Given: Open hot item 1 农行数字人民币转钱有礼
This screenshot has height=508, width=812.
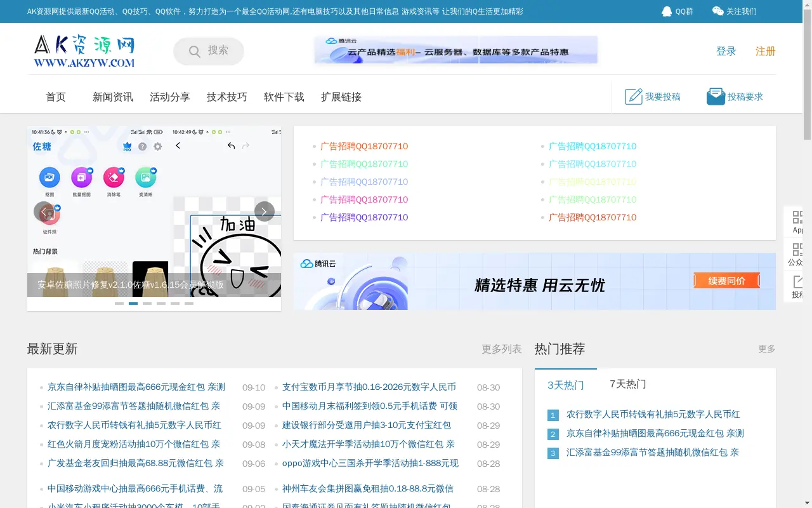Looking at the screenshot, I should pyautogui.click(x=653, y=414).
